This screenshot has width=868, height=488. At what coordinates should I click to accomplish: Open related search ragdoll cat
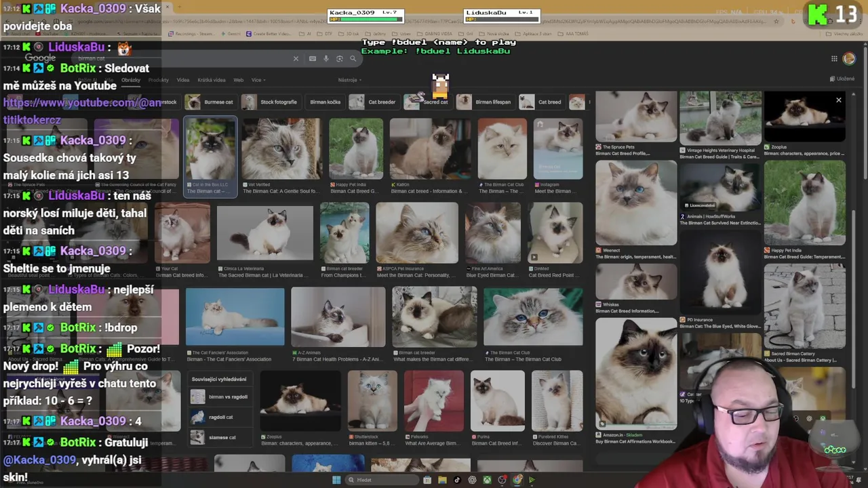[219, 417]
